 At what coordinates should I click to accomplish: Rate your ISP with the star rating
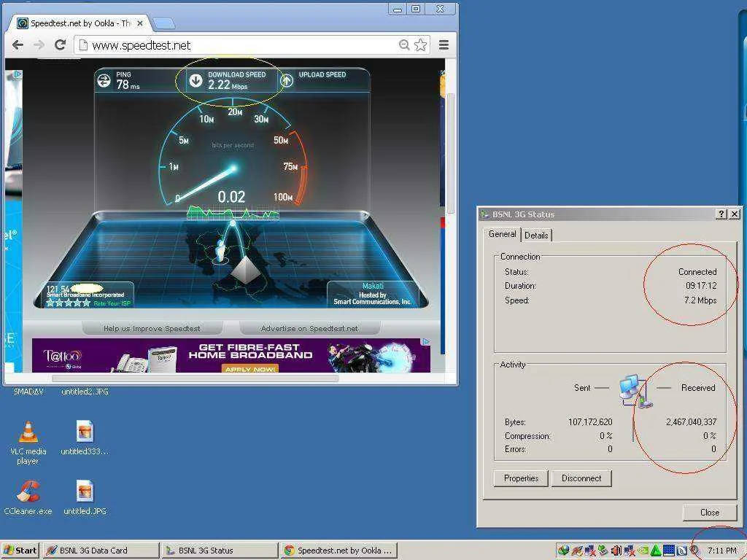68,303
